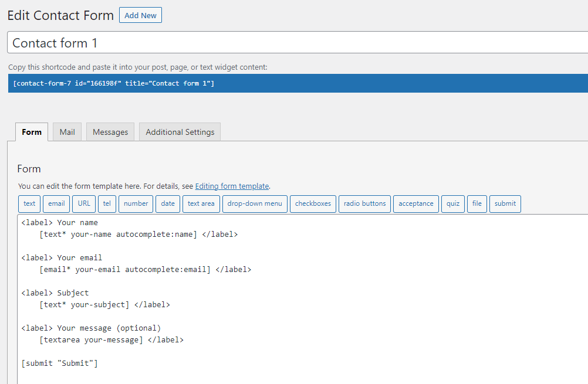The width and height of the screenshot is (588, 384).
Task: Go to the Additional Settings tab
Action: point(180,132)
